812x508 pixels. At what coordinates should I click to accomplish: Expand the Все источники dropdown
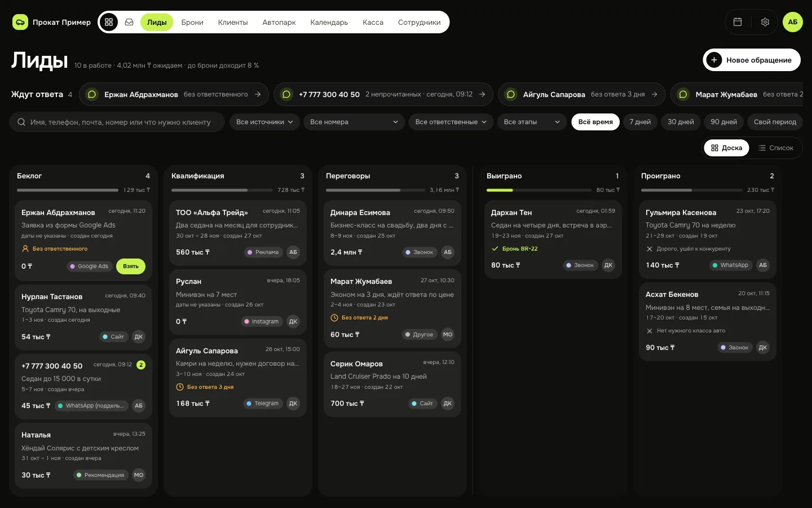point(265,122)
